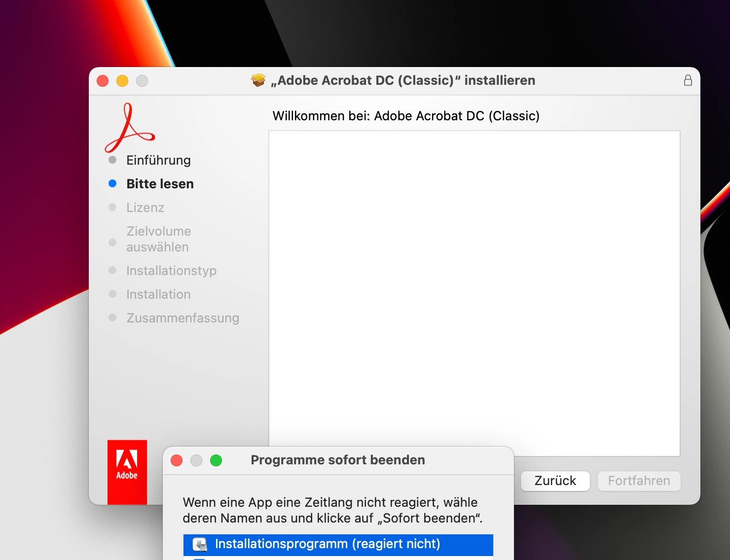
Task: Select Installationsprogramm (reagiert nicht) row
Action: click(338, 545)
